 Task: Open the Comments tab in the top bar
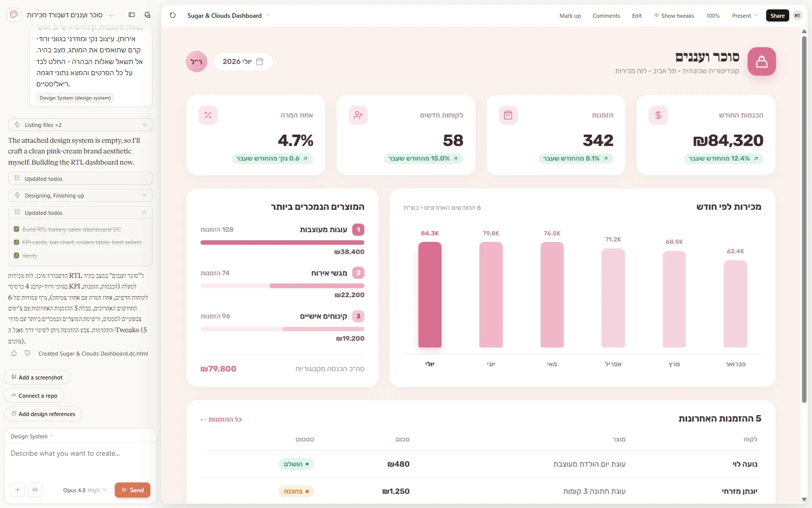point(606,16)
